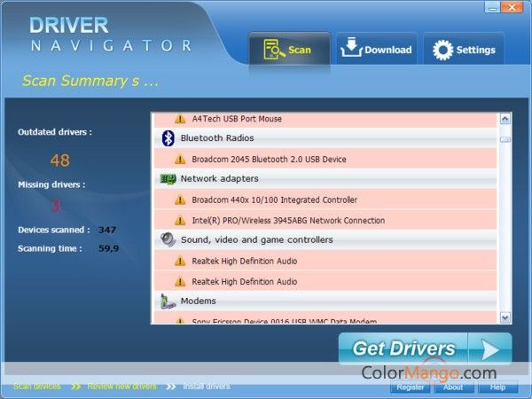Click the Modems category icon
Viewport: 532px width, 399px height.
click(168, 301)
